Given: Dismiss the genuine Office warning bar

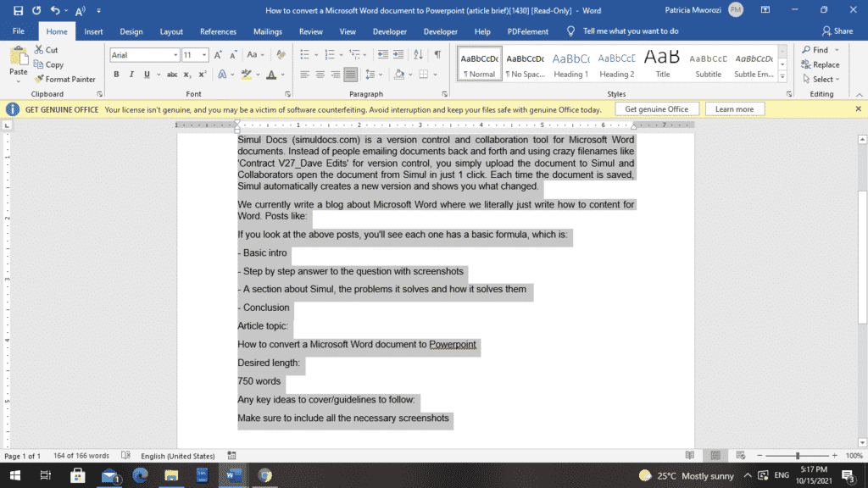Looking at the screenshot, I should click(858, 109).
